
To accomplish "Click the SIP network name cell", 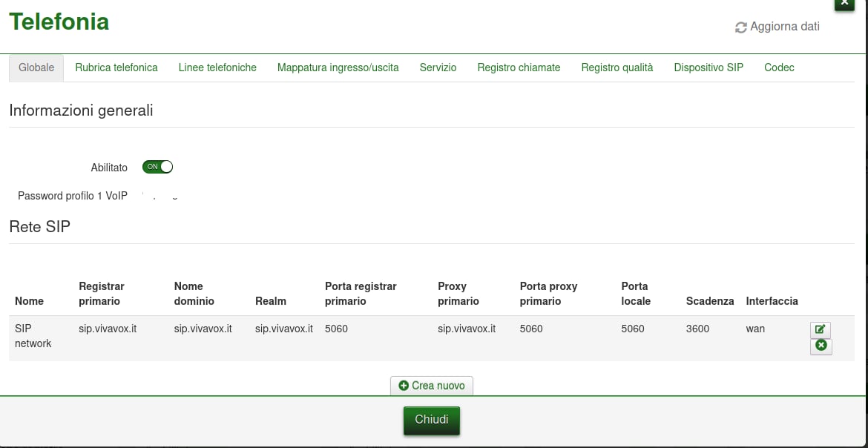I will [33, 335].
